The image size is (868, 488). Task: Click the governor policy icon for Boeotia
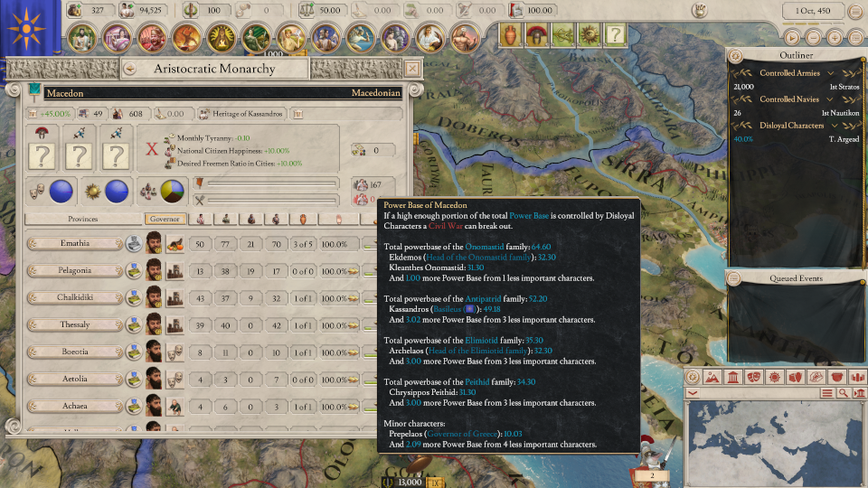175,352
